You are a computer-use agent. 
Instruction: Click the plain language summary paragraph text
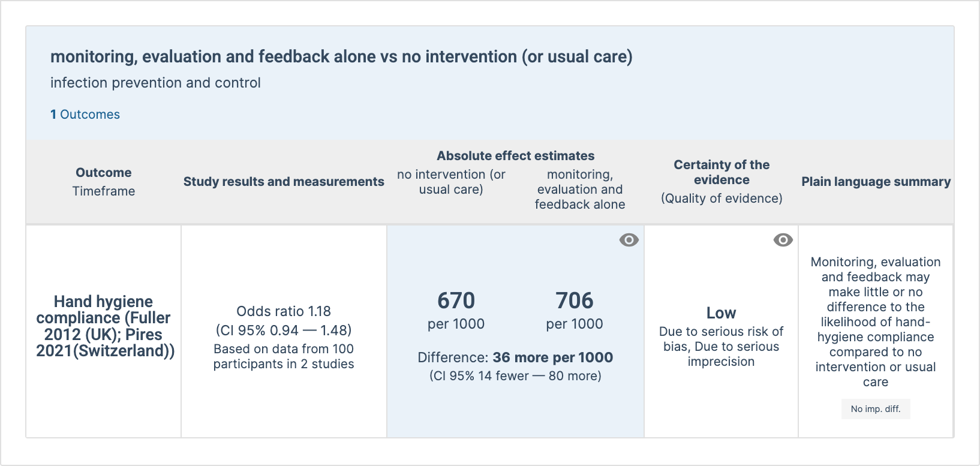point(875,321)
